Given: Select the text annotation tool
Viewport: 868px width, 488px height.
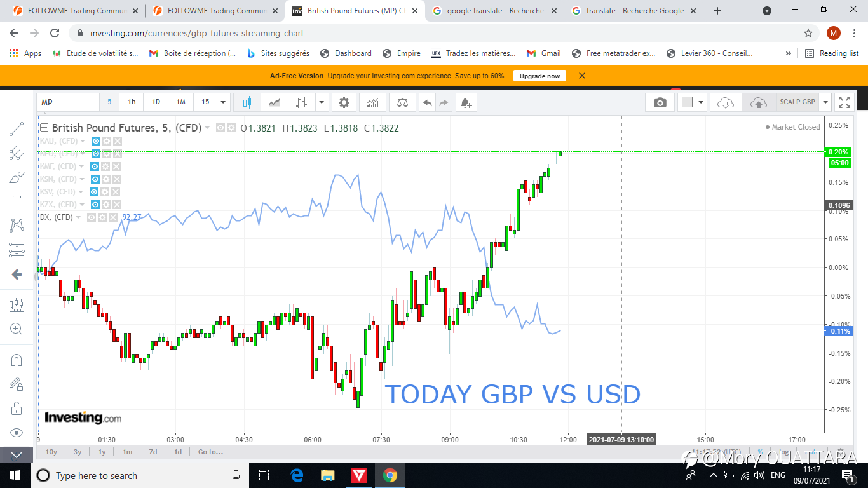Looking at the screenshot, I should pos(17,202).
